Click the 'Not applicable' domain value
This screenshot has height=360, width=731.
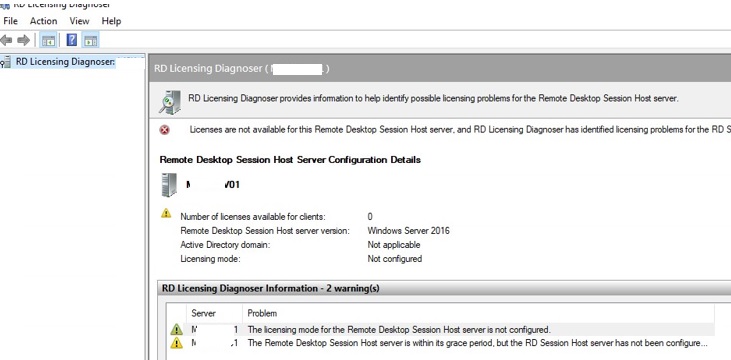pos(393,244)
